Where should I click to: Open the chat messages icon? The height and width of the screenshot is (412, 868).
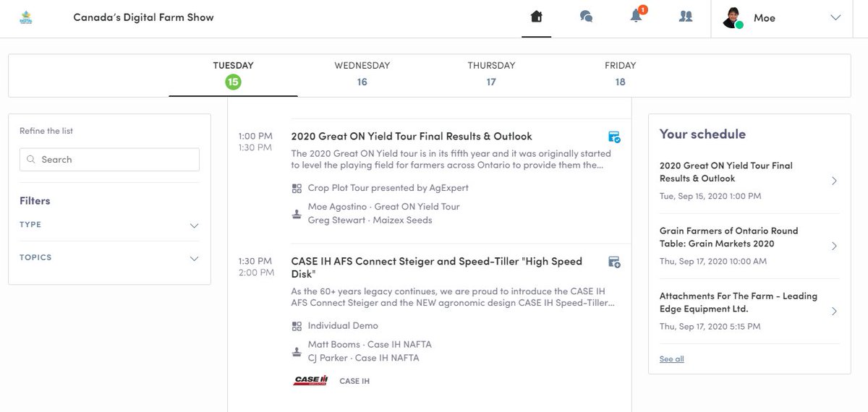click(x=586, y=17)
